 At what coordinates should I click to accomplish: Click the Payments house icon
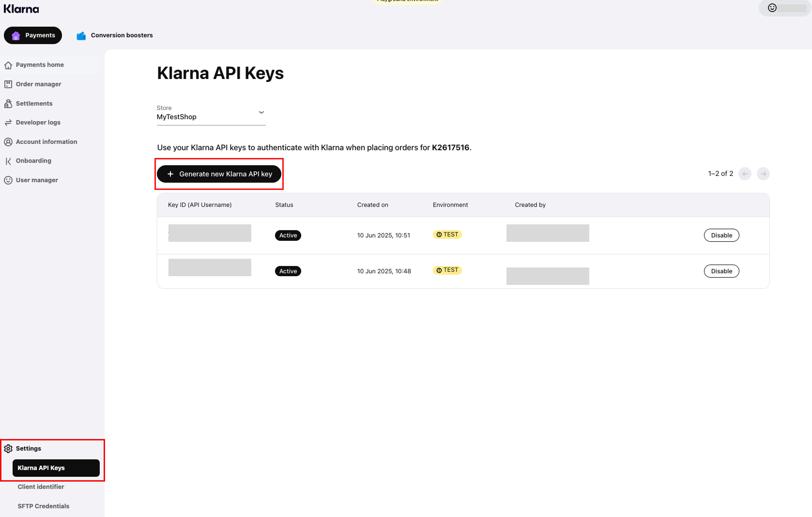point(16,35)
